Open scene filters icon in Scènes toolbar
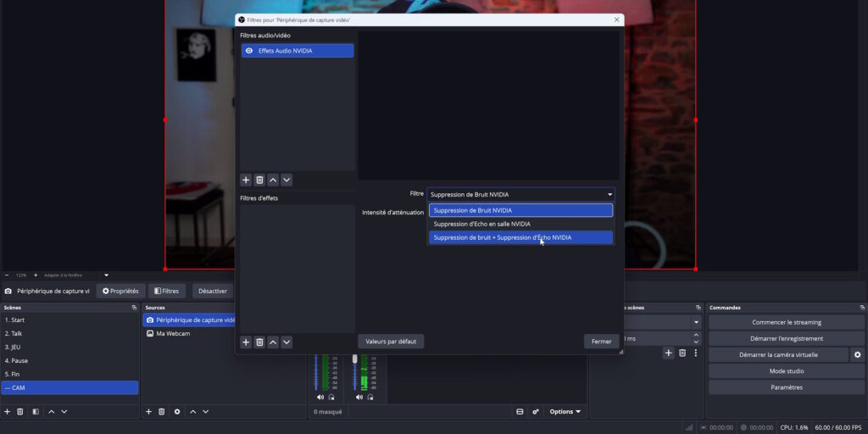This screenshot has height=434, width=868. pos(36,412)
